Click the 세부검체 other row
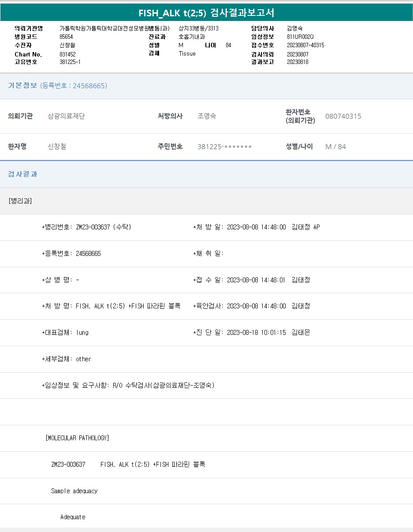Viewport: 413px width, 532px height. click(x=67, y=359)
